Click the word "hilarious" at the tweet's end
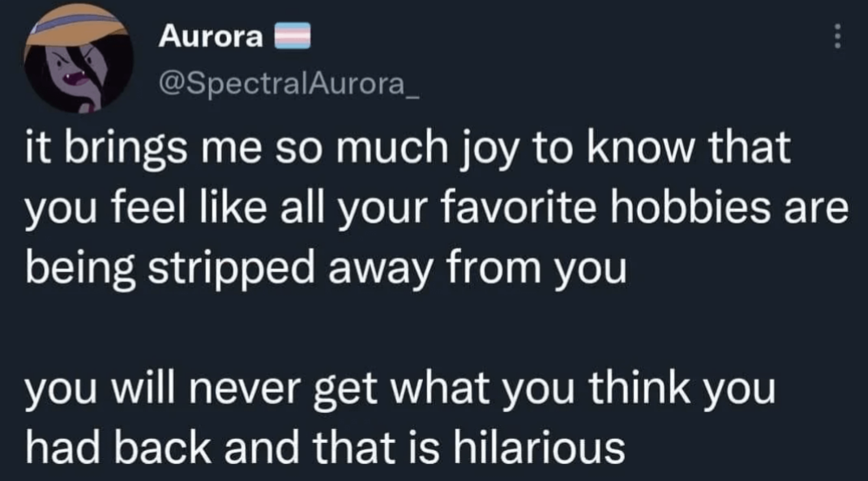 pos(539,446)
